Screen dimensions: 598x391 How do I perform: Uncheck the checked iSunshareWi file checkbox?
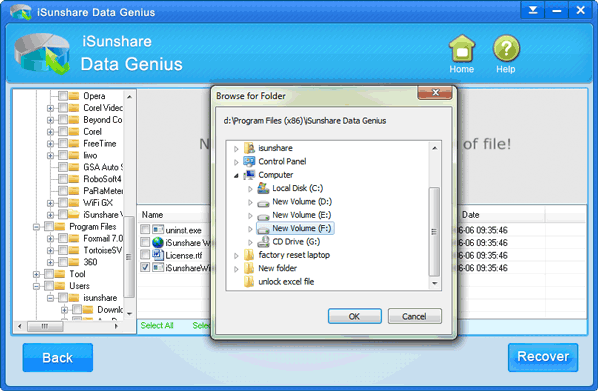pos(145,267)
